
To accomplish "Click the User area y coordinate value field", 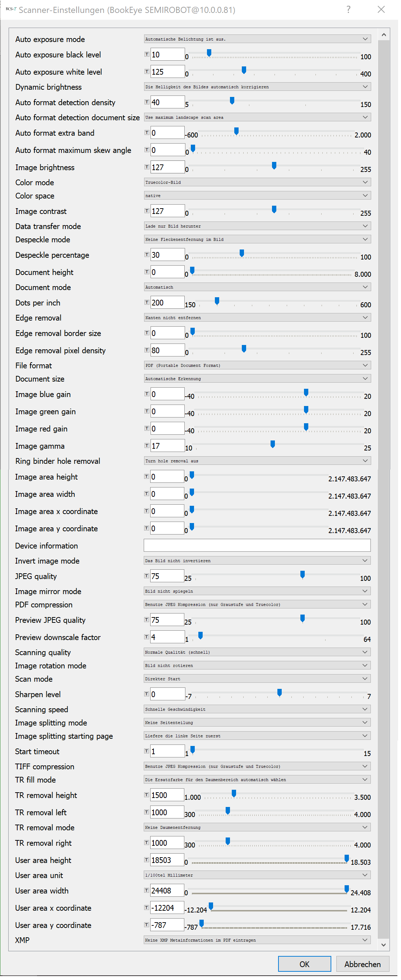I will tap(167, 925).
